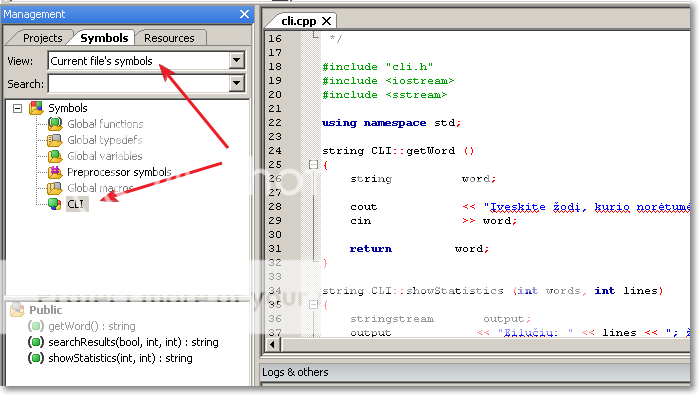Select the Symbols root label
This screenshot has height=395, width=699.
(x=68, y=108)
